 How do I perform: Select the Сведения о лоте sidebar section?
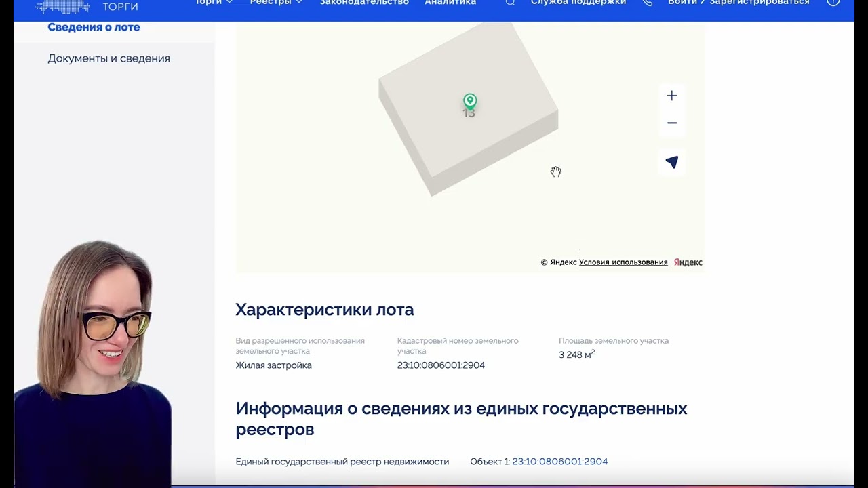coord(94,27)
